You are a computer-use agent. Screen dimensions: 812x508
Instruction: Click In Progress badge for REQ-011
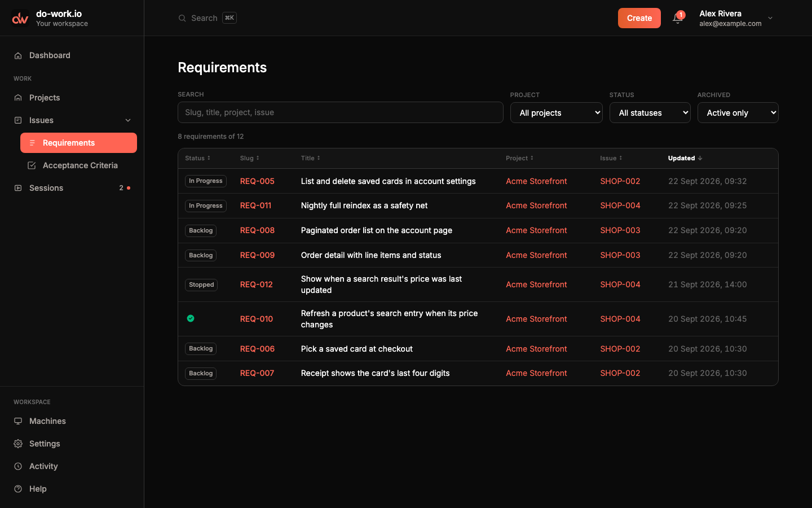(206, 205)
